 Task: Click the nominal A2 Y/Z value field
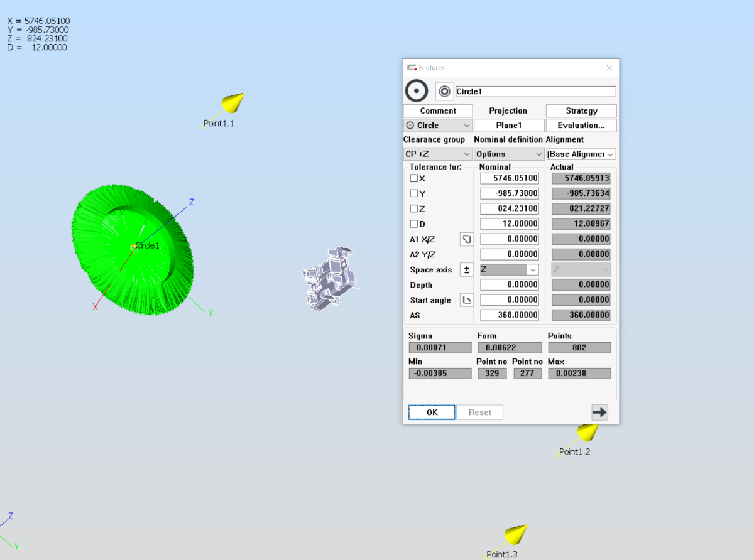tap(510, 254)
